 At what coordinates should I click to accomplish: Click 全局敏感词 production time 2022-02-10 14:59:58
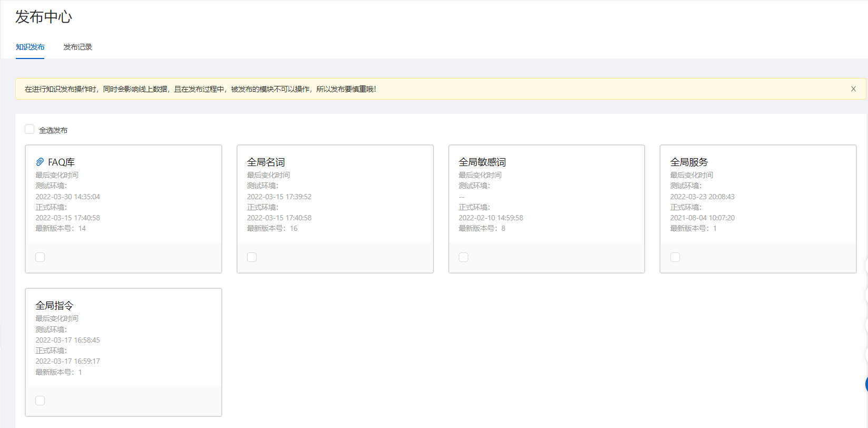point(491,218)
